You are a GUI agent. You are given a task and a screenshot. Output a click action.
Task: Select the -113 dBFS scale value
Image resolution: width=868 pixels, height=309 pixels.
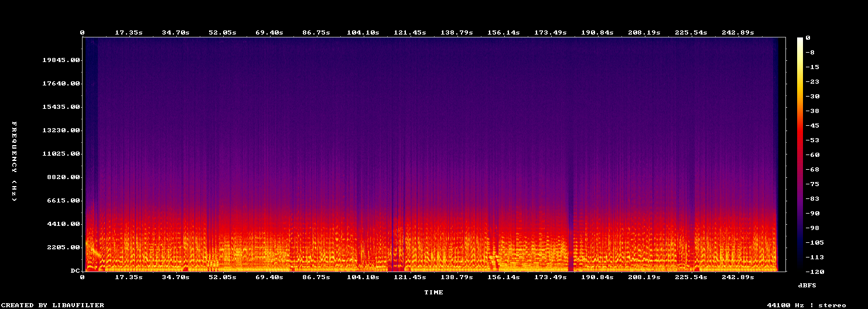point(815,257)
